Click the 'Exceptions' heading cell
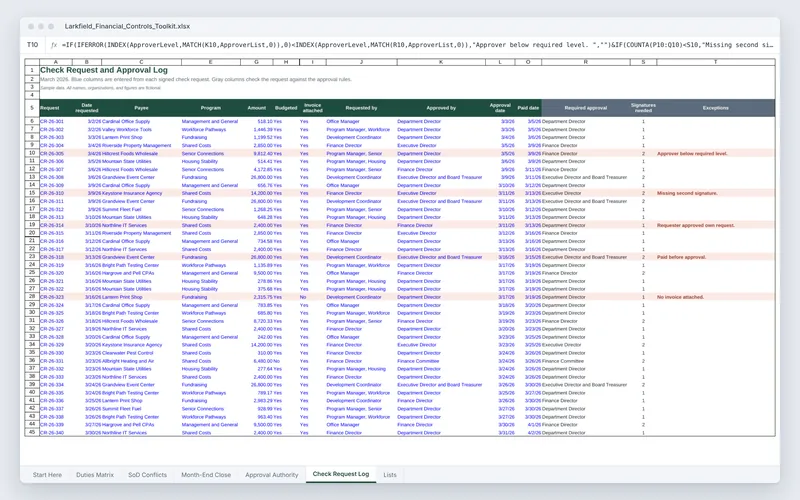The height and width of the screenshot is (500, 800). tap(715, 108)
